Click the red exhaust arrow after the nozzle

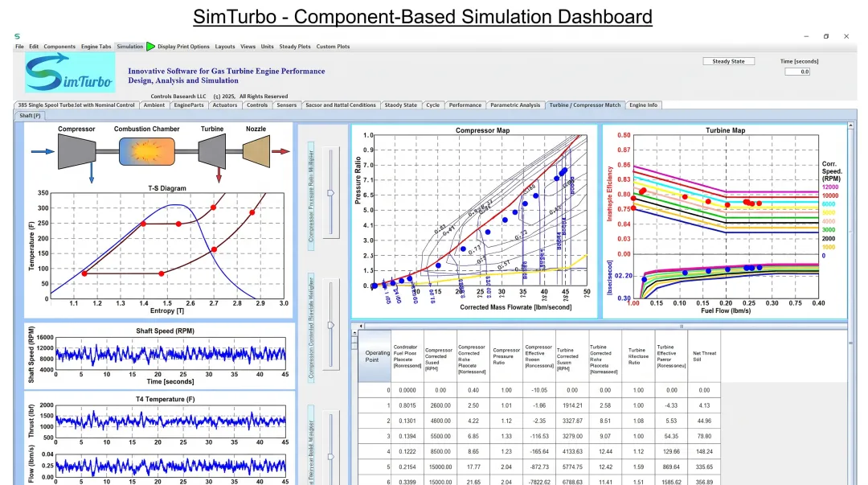pos(280,151)
